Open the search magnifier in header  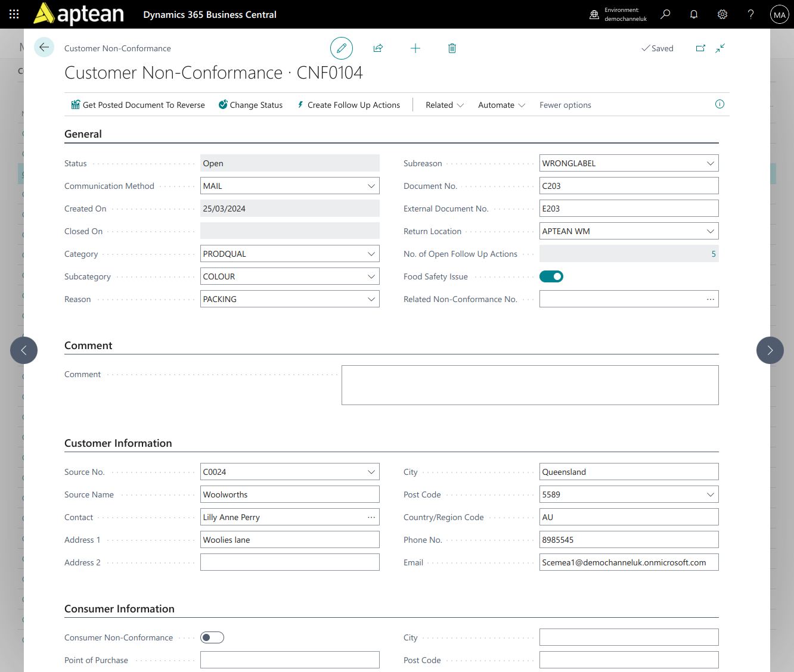[665, 14]
